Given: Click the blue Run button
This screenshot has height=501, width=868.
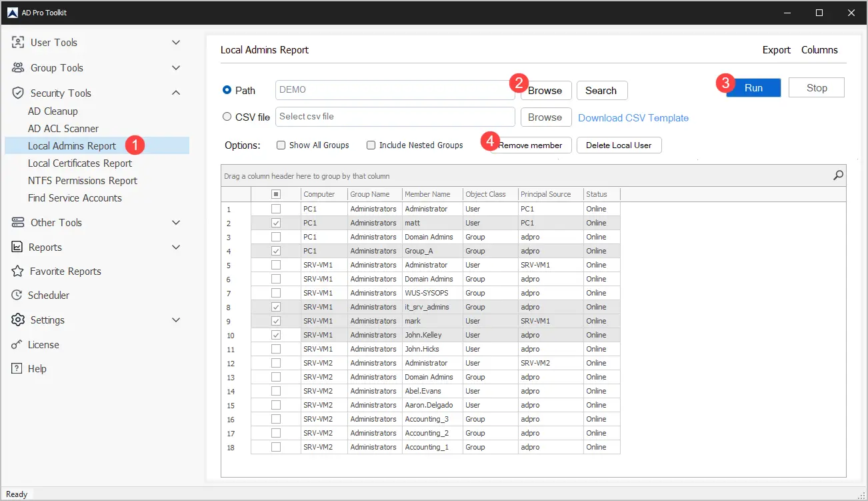Looking at the screenshot, I should (753, 87).
